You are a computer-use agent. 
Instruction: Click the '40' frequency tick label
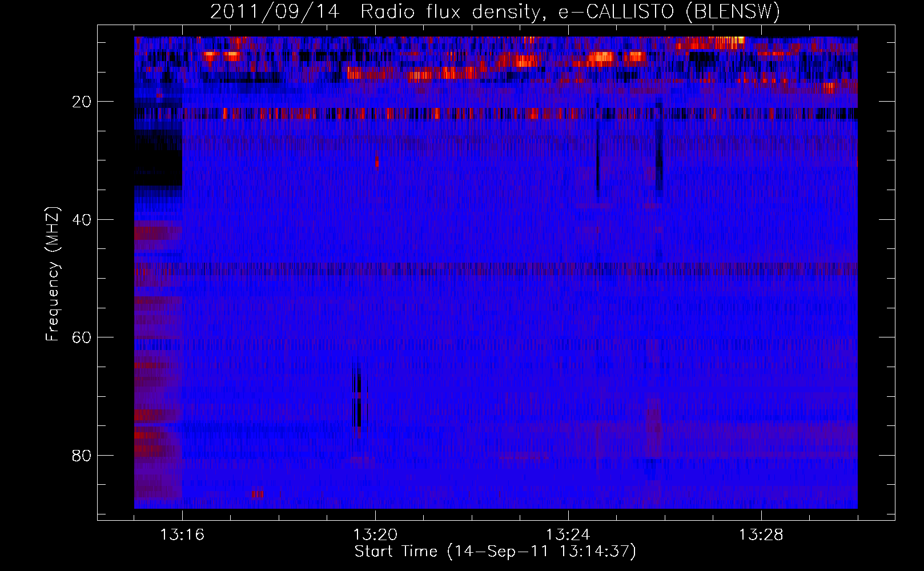[82, 220]
